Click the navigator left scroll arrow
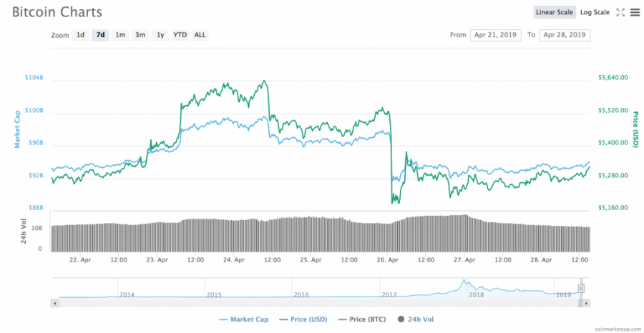This screenshot has height=333, width=644. (x=55, y=304)
